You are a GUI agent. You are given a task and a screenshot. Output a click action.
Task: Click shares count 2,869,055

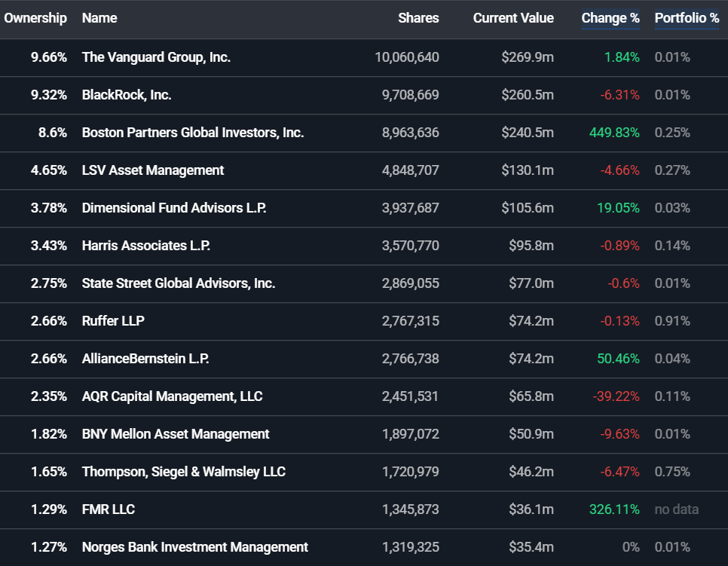tap(411, 283)
